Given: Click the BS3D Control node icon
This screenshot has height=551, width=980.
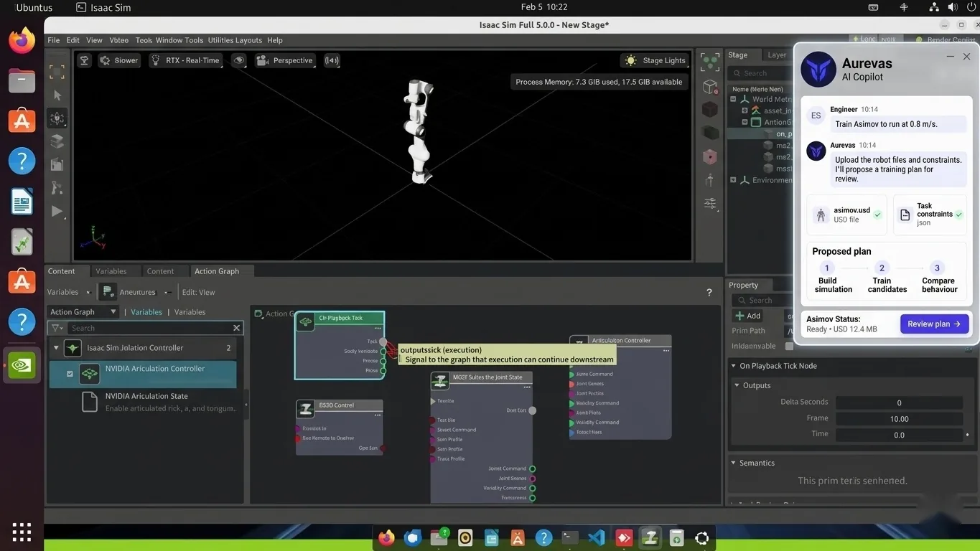Looking at the screenshot, I should click(x=306, y=409).
